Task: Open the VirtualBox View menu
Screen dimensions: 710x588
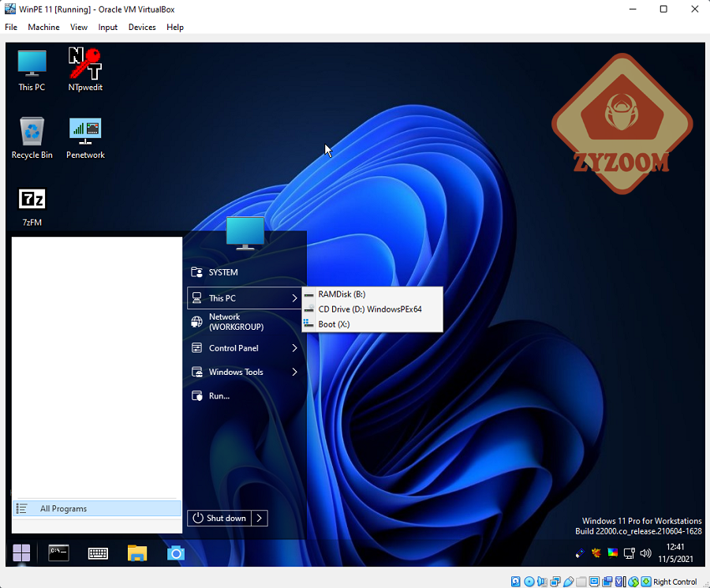Action: tap(79, 27)
